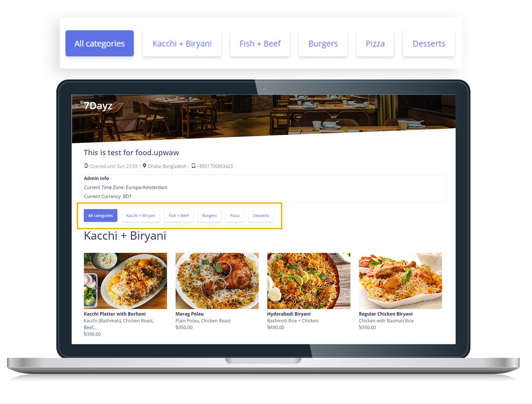The width and height of the screenshot is (532, 404).
Task: Select the enlarged All categories tab
Action: click(100, 43)
